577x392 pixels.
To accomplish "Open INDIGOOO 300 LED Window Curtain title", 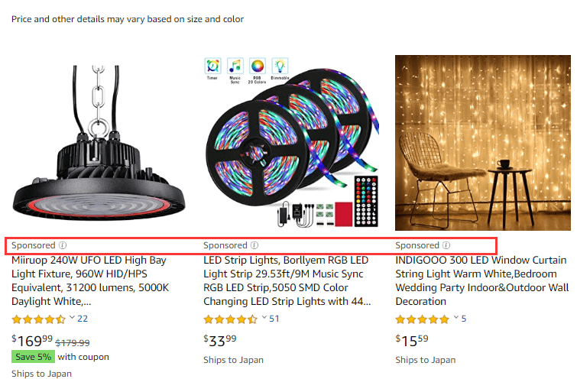I will pos(482,281).
